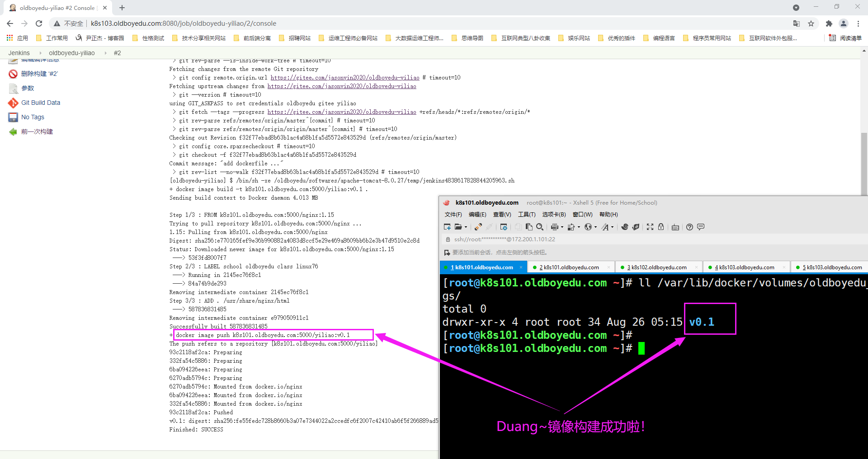Bookmark this page with star icon
868x459 pixels.
click(x=811, y=23)
